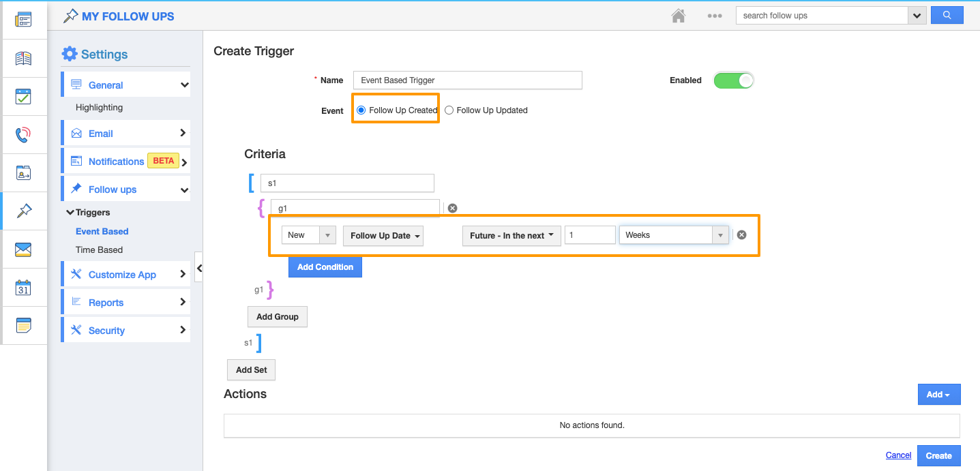Open the three-dots more options icon

pyautogui.click(x=715, y=16)
